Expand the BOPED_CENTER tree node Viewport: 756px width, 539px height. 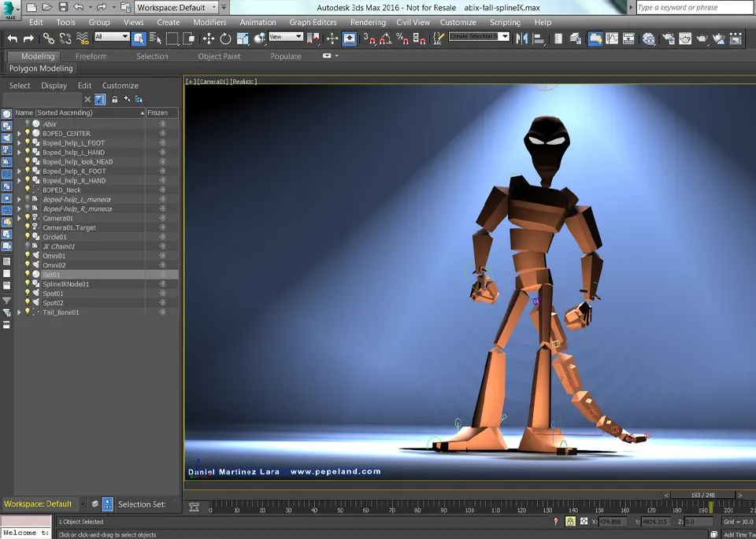coord(19,134)
